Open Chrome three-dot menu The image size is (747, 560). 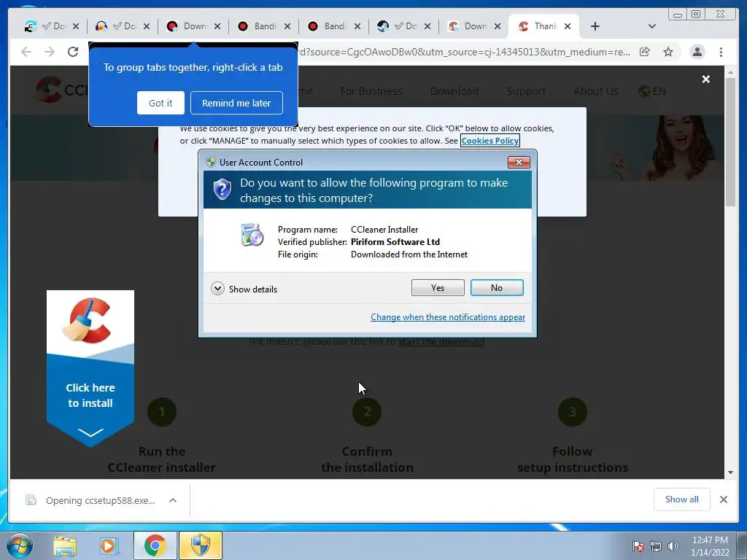721,52
